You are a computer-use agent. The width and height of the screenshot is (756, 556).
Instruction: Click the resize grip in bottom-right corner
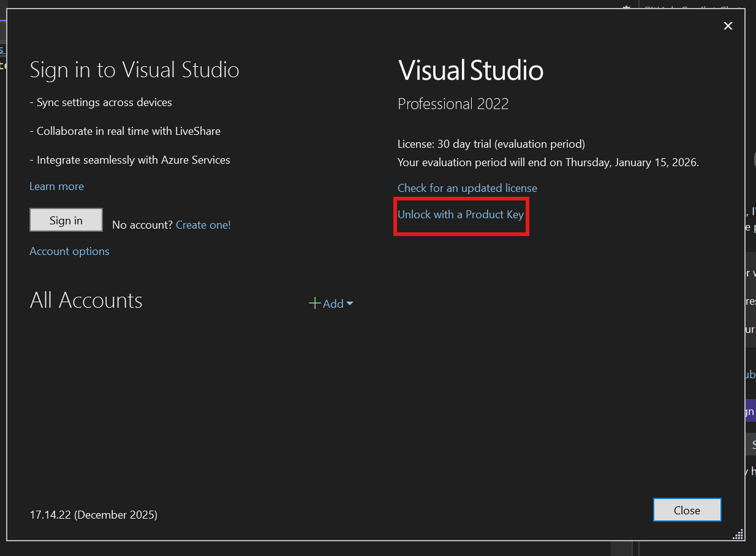(737, 534)
